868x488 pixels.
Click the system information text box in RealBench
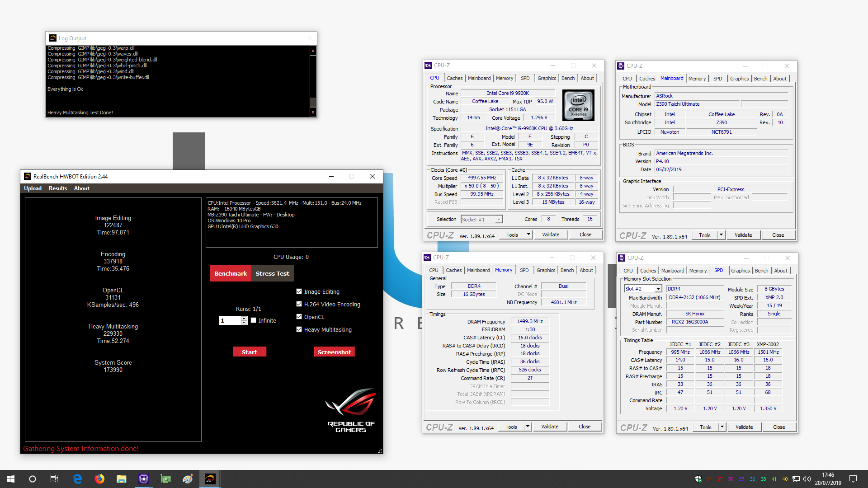click(x=292, y=222)
